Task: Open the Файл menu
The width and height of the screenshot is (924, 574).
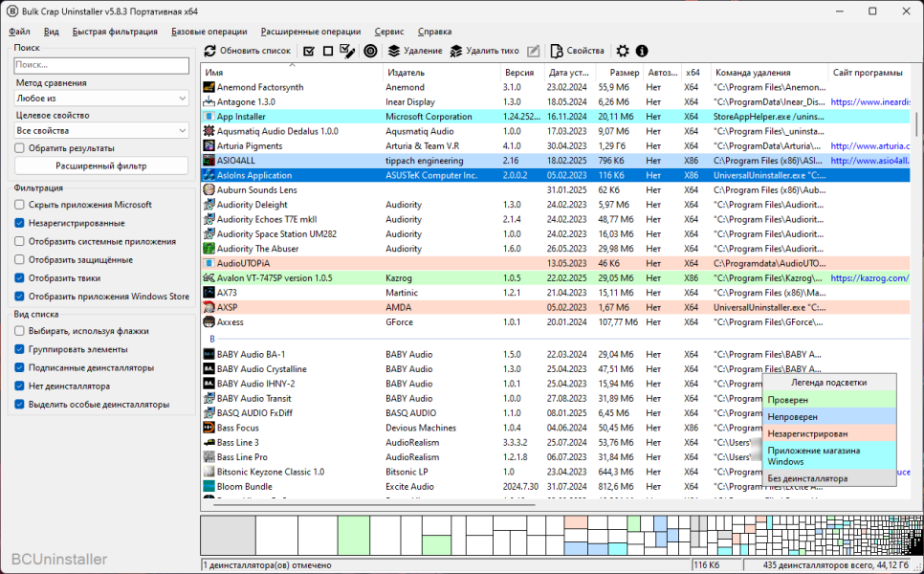Action: [19, 32]
